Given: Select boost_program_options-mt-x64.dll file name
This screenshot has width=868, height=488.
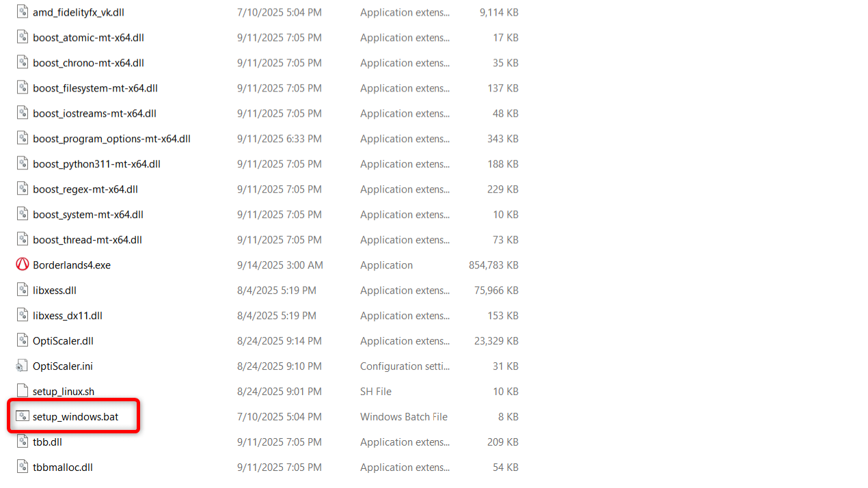Looking at the screenshot, I should click(x=111, y=139).
